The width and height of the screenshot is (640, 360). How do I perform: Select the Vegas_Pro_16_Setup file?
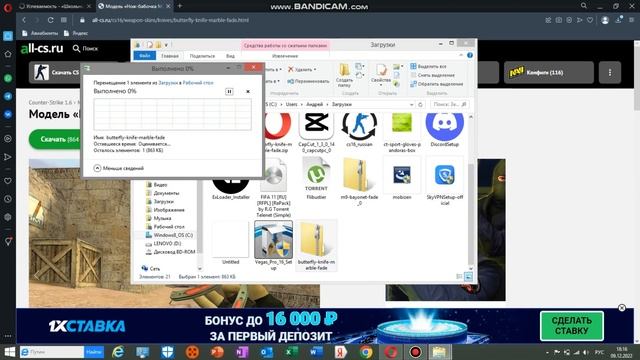(x=273, y=245)
